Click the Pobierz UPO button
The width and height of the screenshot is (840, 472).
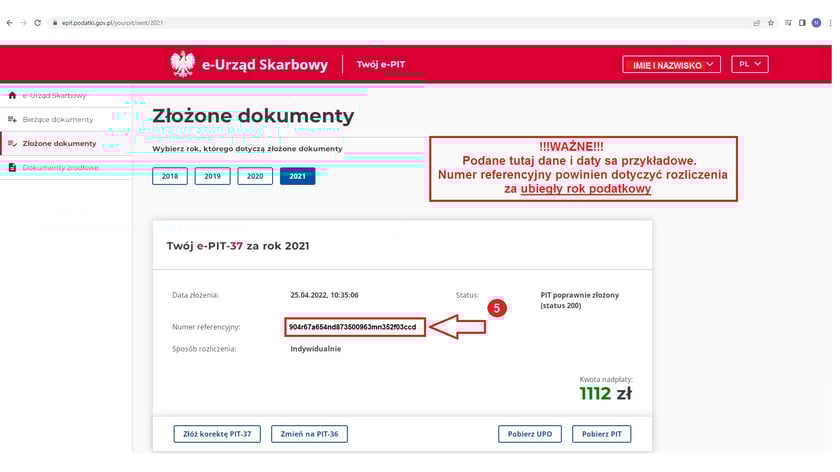click(530, 434)
